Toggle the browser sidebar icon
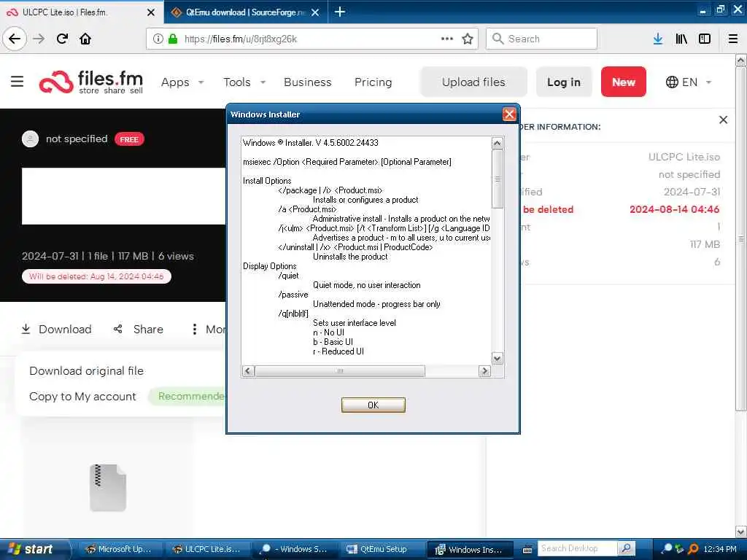Viewport: 747px width, 560px height. point(705,39)
